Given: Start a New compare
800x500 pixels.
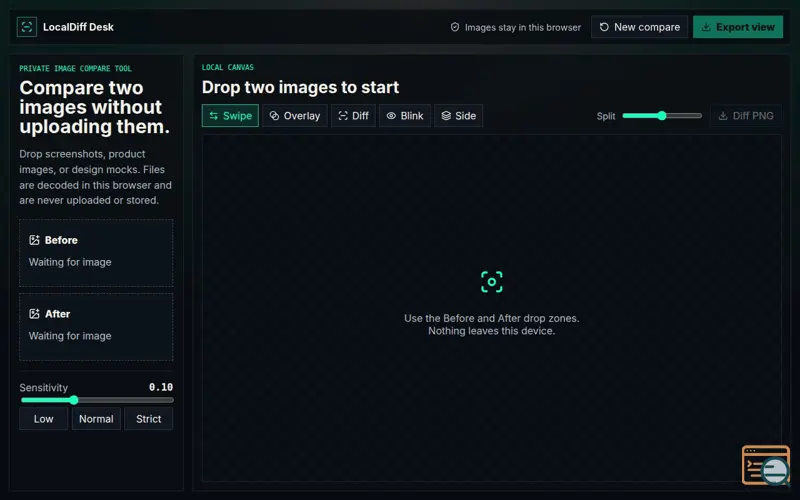Looking at the screenshot, I should tap(639, 27).
